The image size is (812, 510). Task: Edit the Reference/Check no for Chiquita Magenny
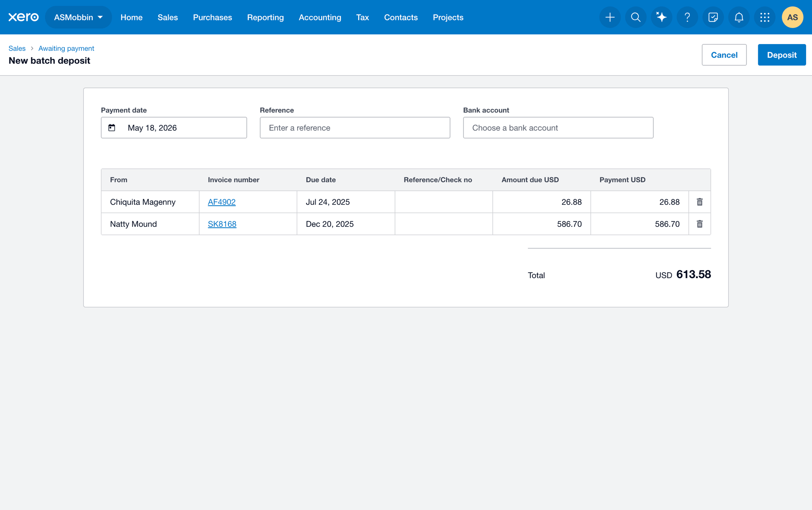click(x=444, y=202)
